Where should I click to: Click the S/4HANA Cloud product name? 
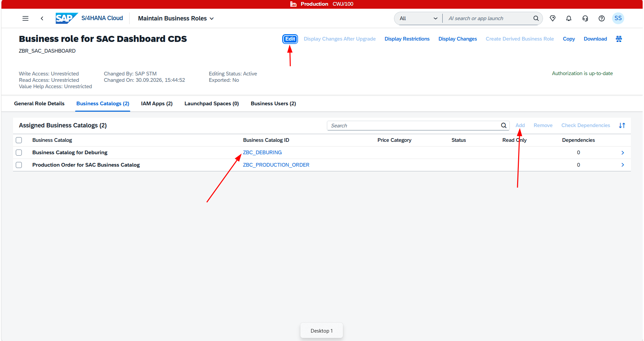102,18
